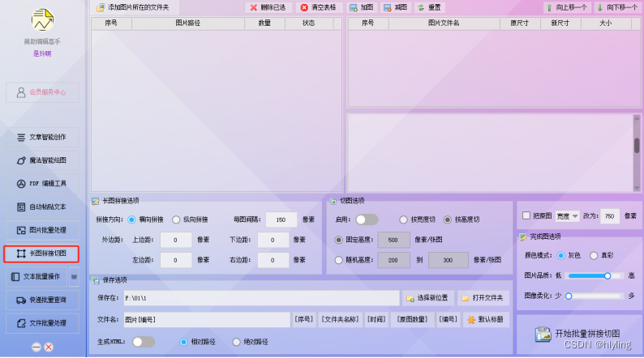Insert the [时间] filename tag
644x358 pixels.
(x=376, y=319)
